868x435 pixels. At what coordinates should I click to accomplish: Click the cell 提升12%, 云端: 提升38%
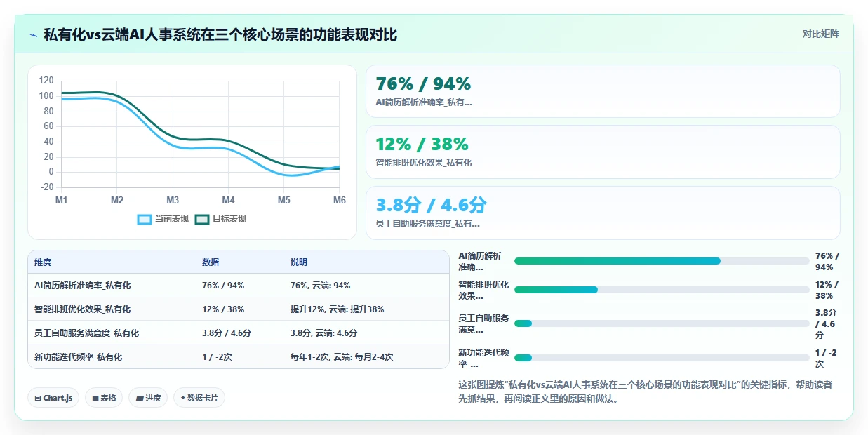(x=338, y=309)
